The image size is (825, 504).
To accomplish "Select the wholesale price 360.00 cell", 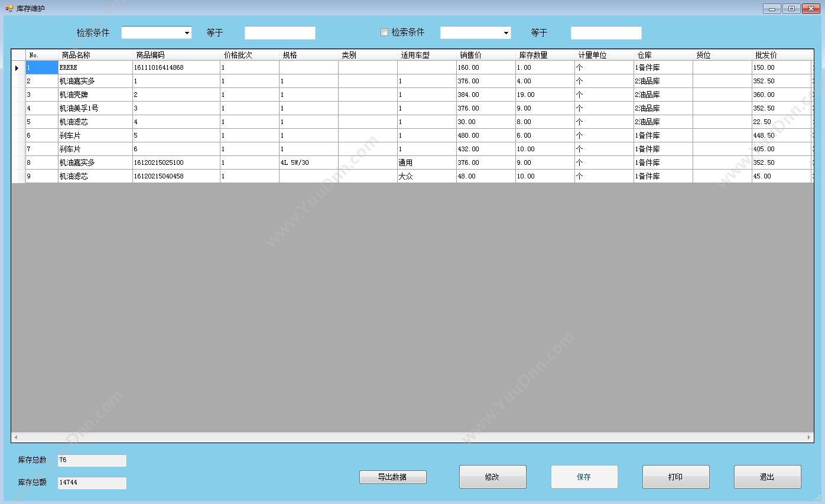I will click(782, 95).
